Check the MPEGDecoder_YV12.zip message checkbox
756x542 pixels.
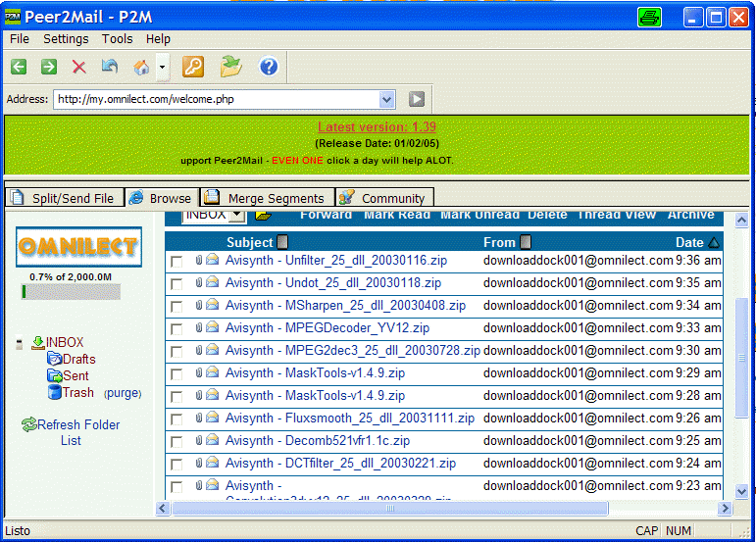click(176, 329)
